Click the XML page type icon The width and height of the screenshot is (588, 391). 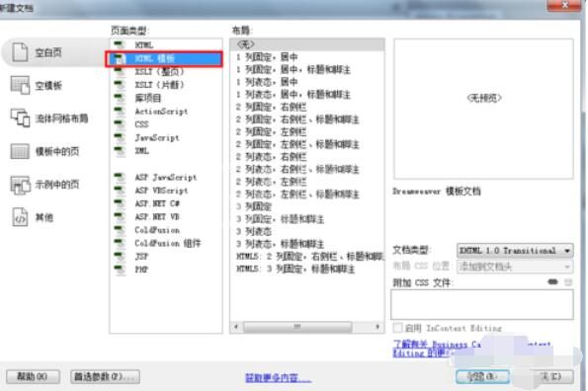coord(120,150)
